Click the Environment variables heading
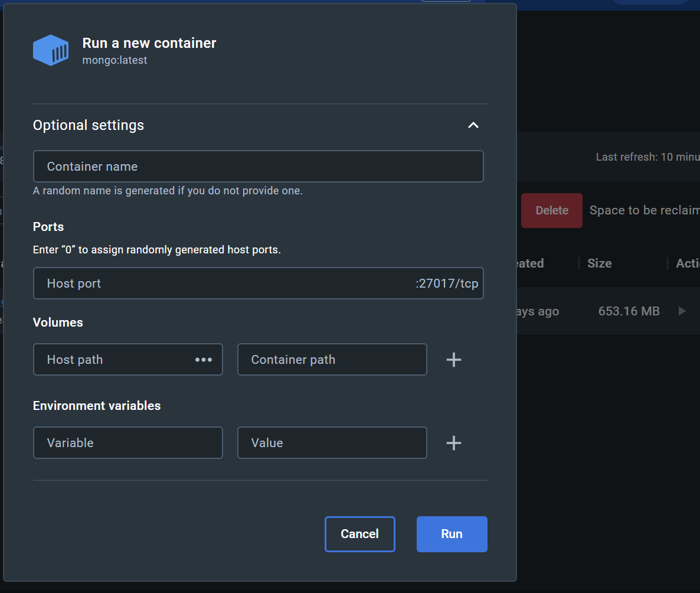 [x=97, y=406]
